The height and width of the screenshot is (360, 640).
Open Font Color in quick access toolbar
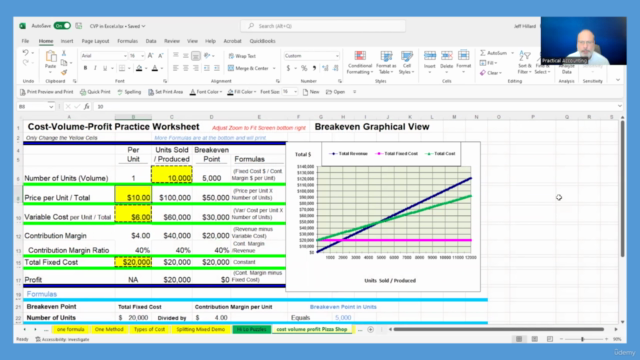point(206,92)
